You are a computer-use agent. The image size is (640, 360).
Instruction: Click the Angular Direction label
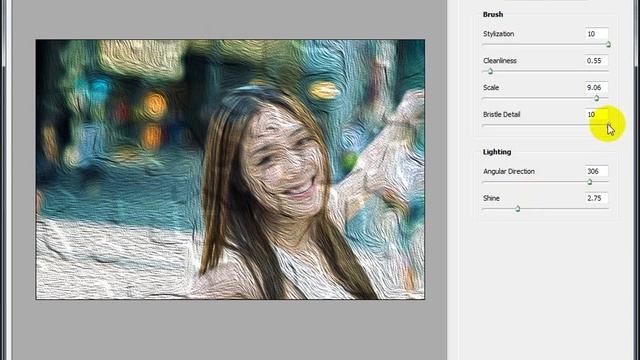509,171
